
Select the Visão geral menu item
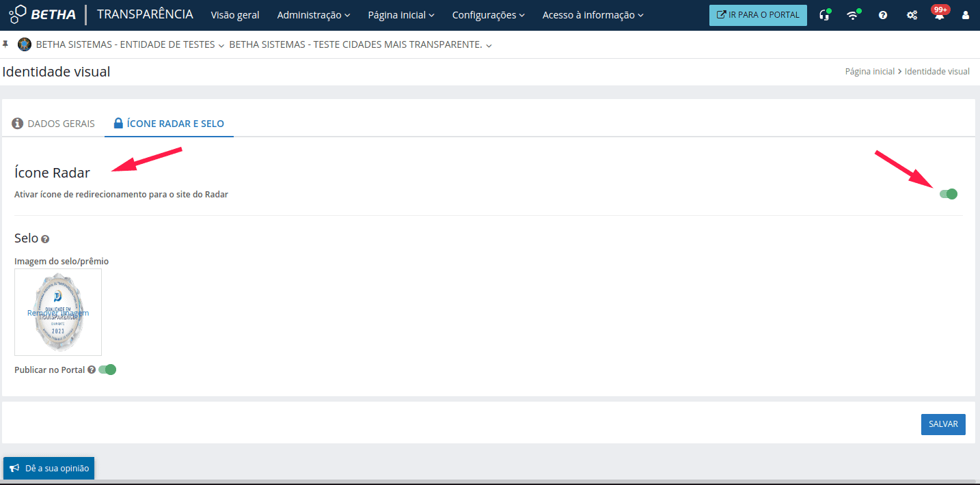pyautogui.click(x=235, y=15)
